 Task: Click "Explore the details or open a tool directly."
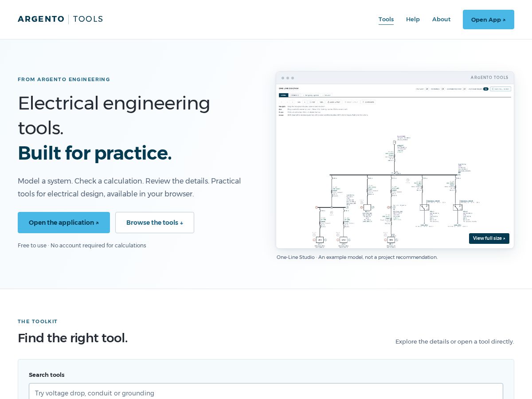click(455, 341)
